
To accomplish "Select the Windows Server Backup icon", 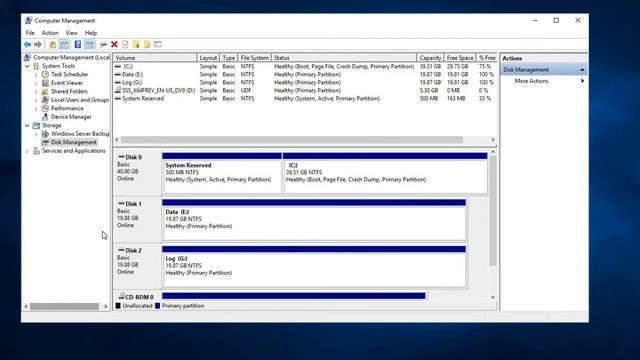I will click(45, 134).
